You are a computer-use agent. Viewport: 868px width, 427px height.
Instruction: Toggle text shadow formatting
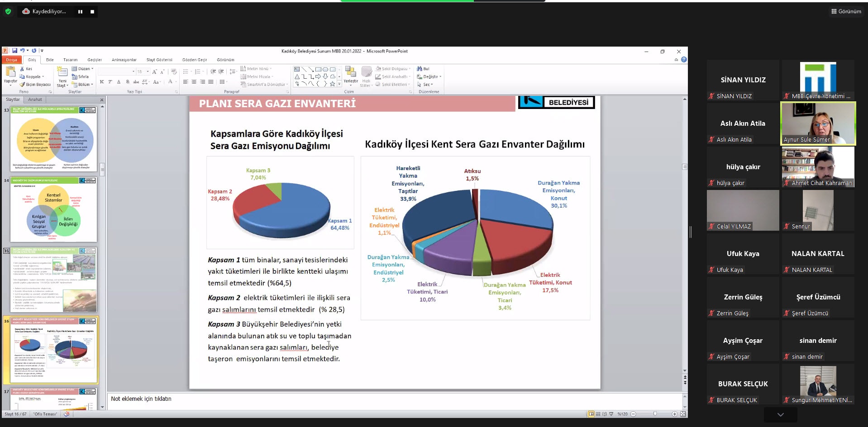click(x=128, y=82)
